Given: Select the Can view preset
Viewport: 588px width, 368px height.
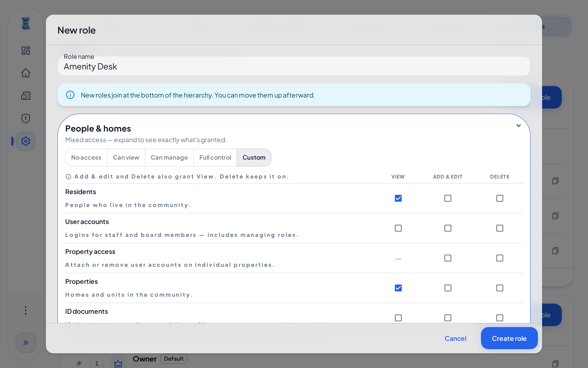Looking at the screenshot, I should [x=126, y=158].
